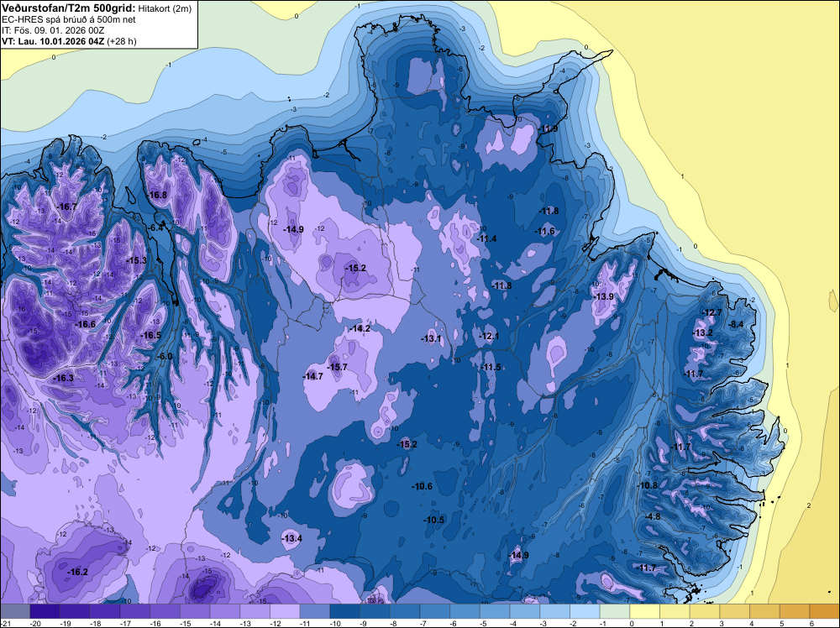Click the '-11.9' temperature label near the north coast

click(x=549, y=128)
